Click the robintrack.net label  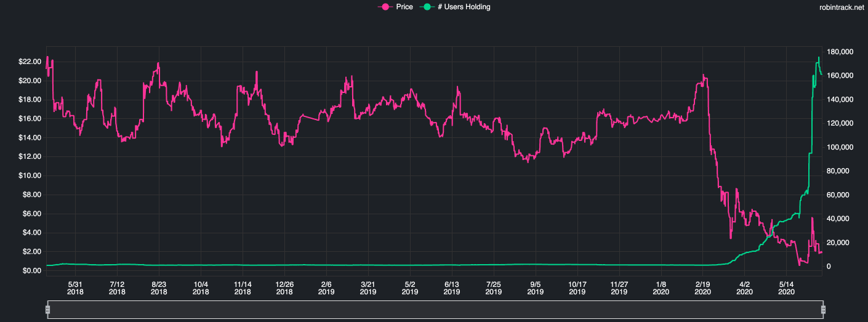pyautogui.click(x=842, y=7)
